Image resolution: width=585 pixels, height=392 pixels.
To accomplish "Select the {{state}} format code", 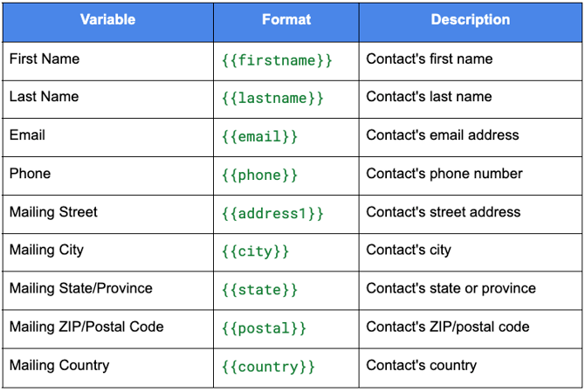I will (x=259, y=290).
